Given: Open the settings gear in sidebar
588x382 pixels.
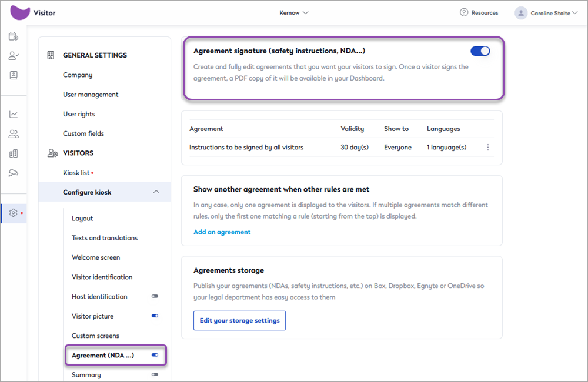Looking at the screenshot, I should point(13,213).
